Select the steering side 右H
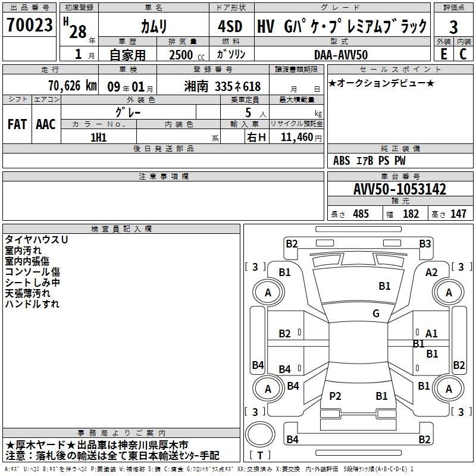Image resolution: width=476 pixels, height=476 pixels. 256,137
